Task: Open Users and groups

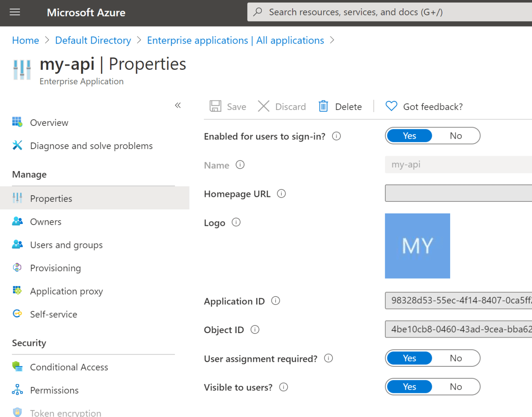Action: [x=66, y=245]
